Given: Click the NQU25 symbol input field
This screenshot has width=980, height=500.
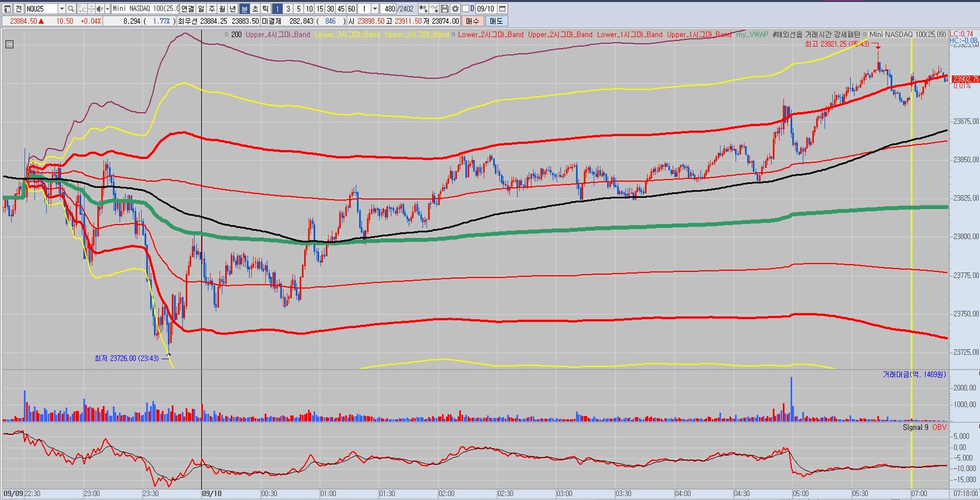Looking at the screenshot, I should pyautogui.click(x=42, y=9).
